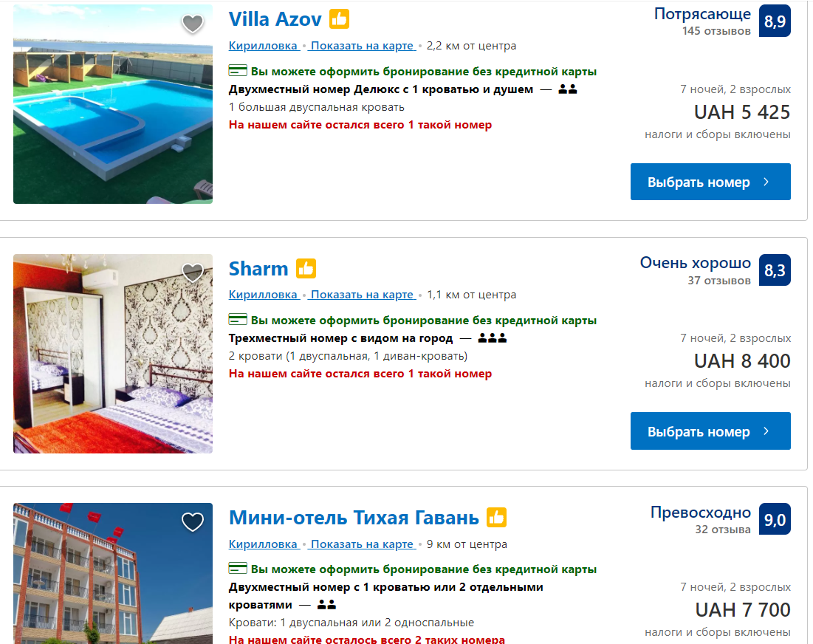Click the thumbs-up badge beside Тихая Гавань
This screenshot has height=644, width=813.
[496, 518]
